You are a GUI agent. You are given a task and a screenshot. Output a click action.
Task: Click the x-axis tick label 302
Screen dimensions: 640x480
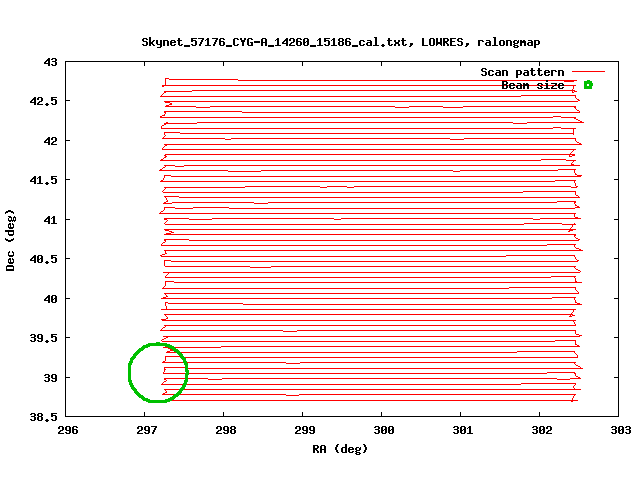(542, 430)
